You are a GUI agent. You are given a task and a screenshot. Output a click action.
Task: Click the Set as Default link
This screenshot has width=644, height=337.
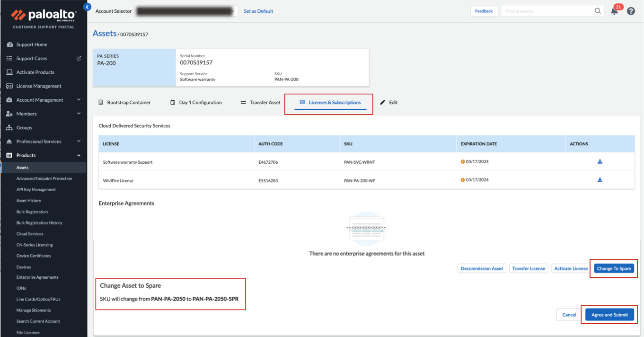coord(258,11)
